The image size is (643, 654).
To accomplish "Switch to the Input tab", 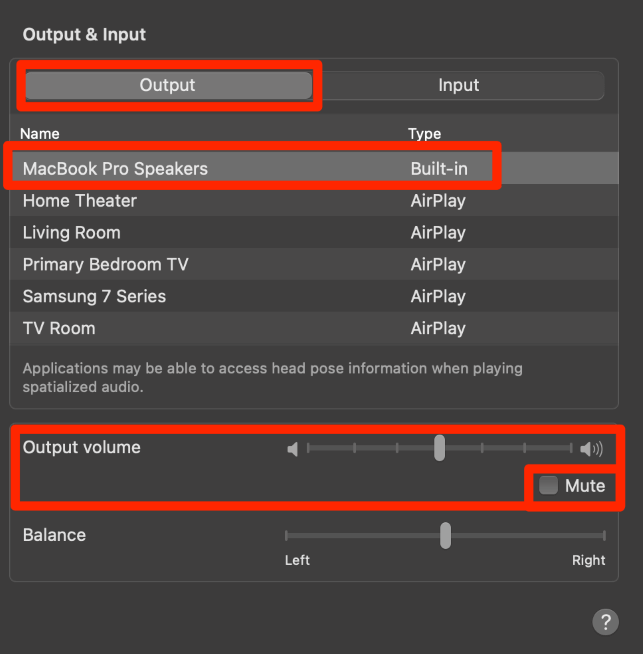I will (459, 85).
